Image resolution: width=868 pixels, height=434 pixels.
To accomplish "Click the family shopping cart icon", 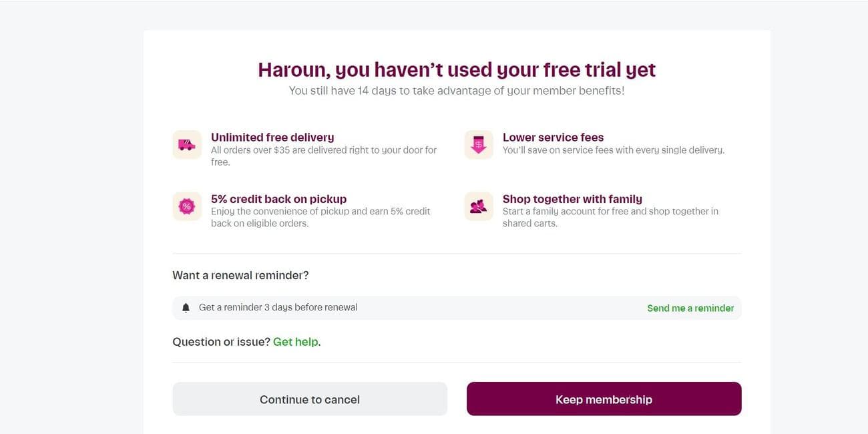I will tap(479, 204).
